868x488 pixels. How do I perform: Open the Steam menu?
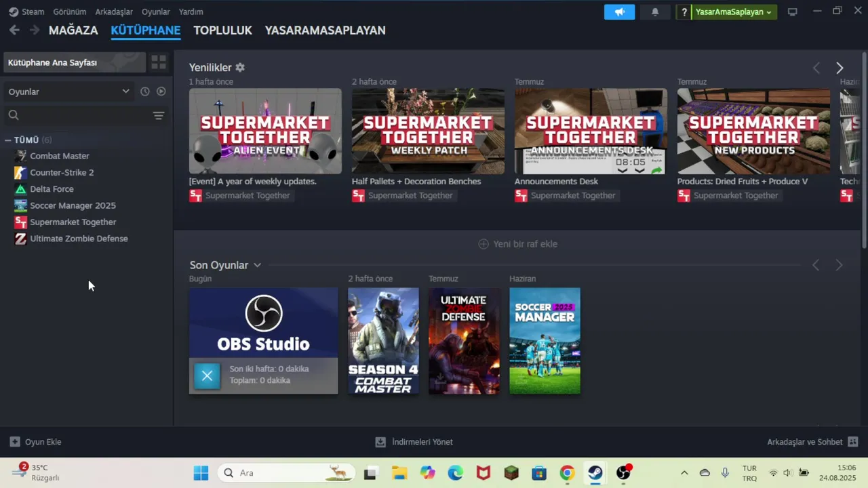pyautogui.click(x=33, y=12)
